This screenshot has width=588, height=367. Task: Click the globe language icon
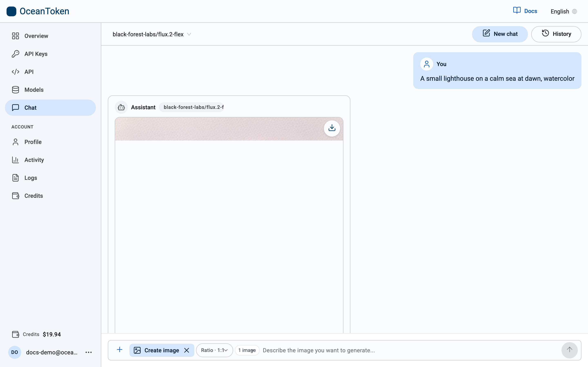[575, 11]
